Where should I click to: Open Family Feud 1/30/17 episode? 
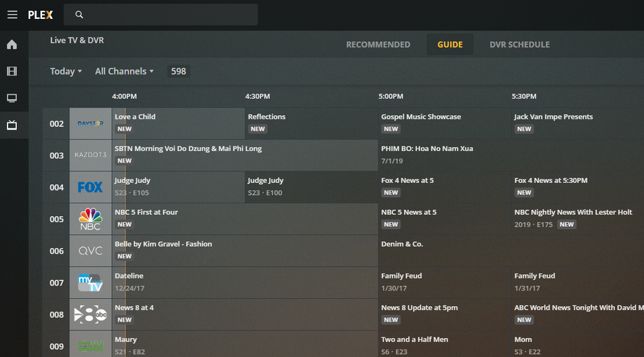(x=445, y=282)
